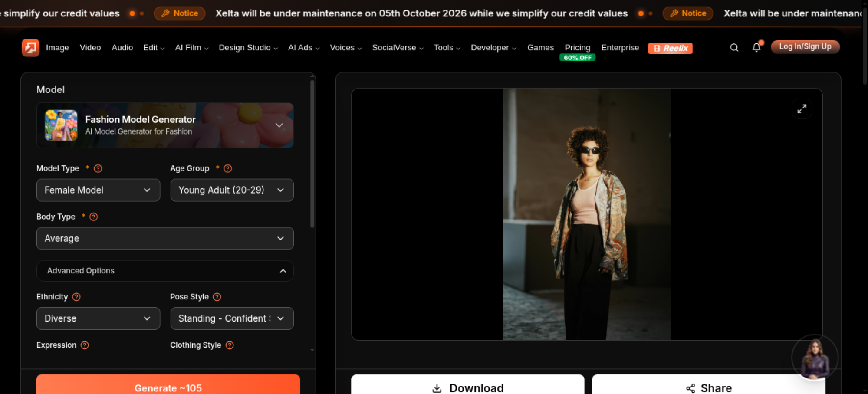
Task: Click the Ethnicity help icon
Action: click(76, 297)
